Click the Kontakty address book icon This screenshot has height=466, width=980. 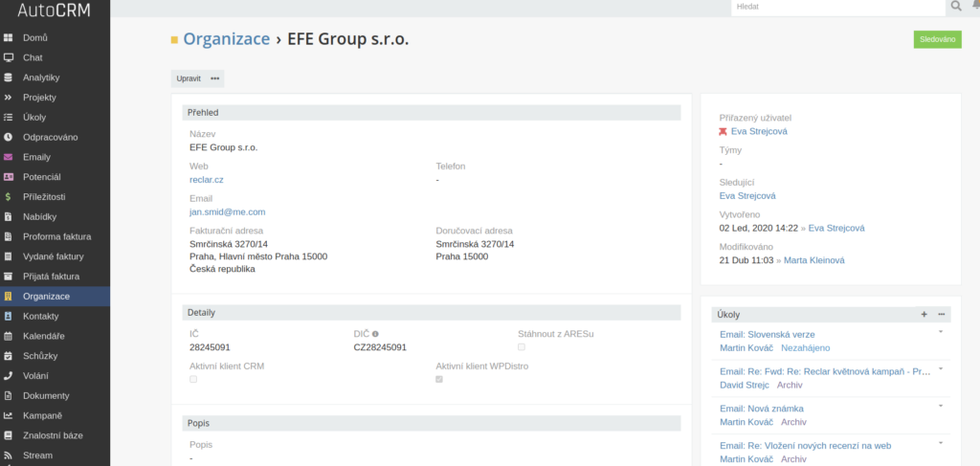coord(8,316)
